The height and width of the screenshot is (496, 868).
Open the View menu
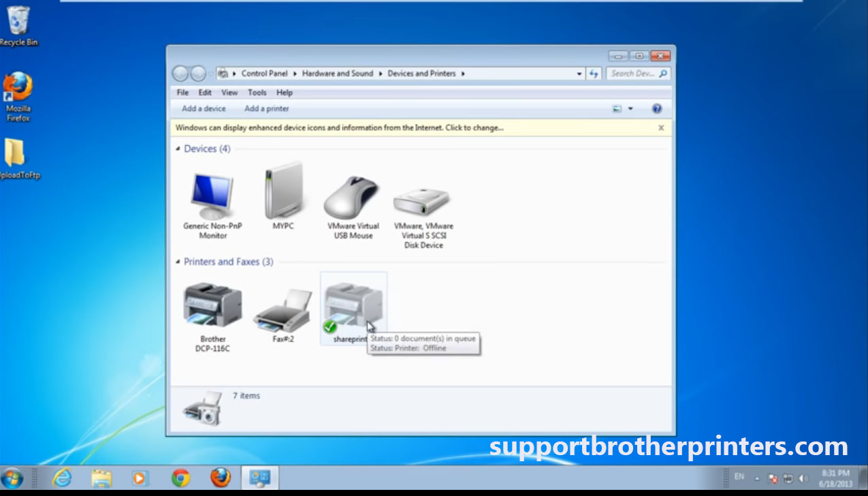point(229,92)
